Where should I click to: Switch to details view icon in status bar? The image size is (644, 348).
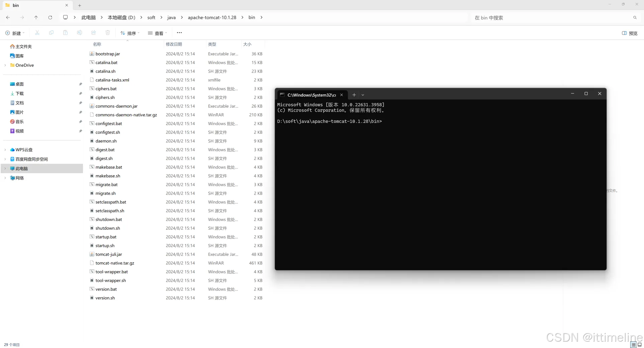pyautogui.click(x=633, y=345)
